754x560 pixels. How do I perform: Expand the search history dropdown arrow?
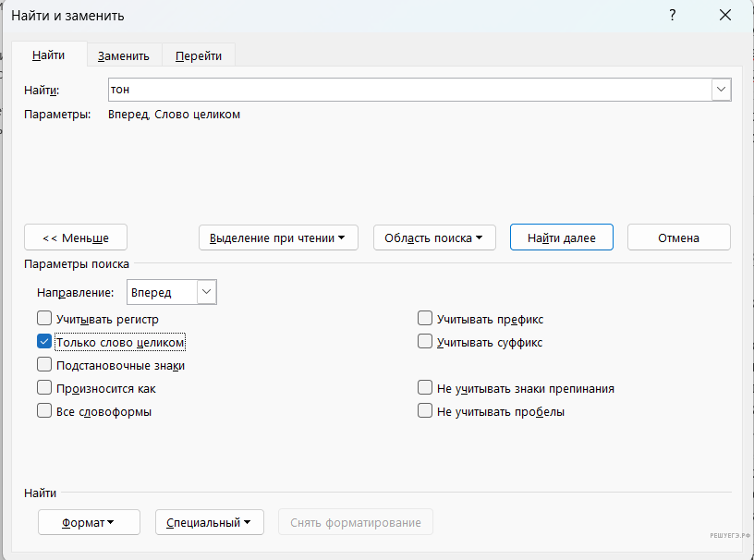click(721, 89)
